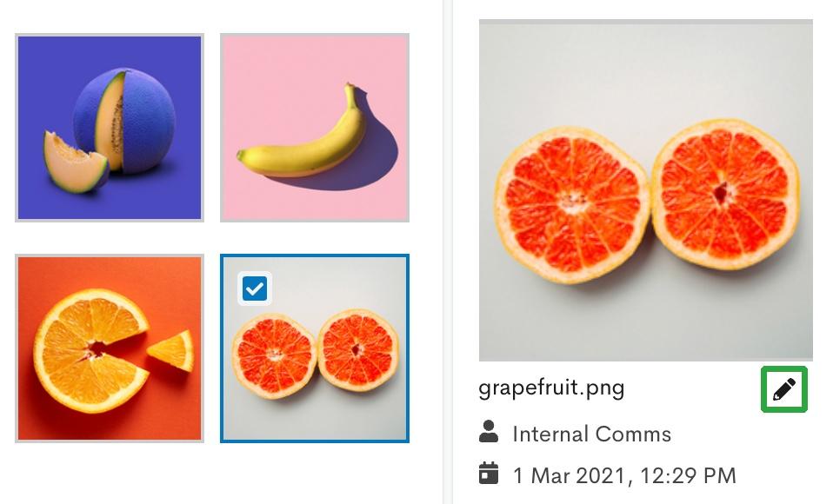The width and height of the screenshot is (833, 504).
Task: Click the right grapefruit half in the selected thumbnail
Action: pos(358,350)
